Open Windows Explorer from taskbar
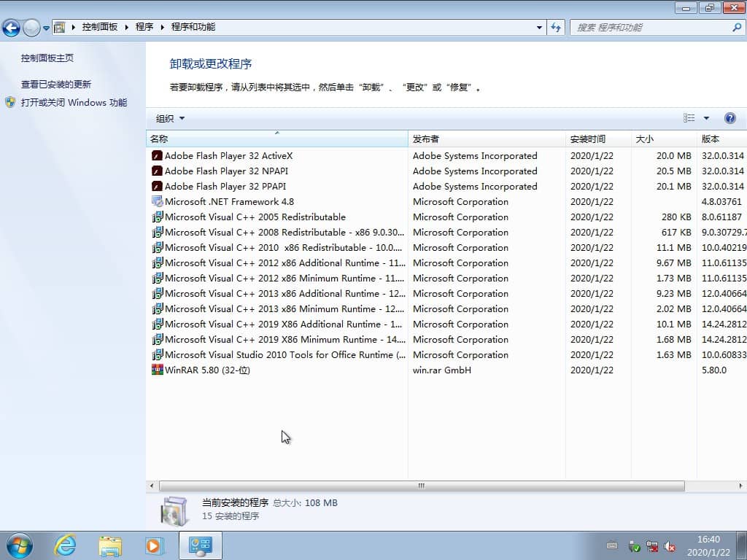The image size is (747, 560). (x=110, y=545)
